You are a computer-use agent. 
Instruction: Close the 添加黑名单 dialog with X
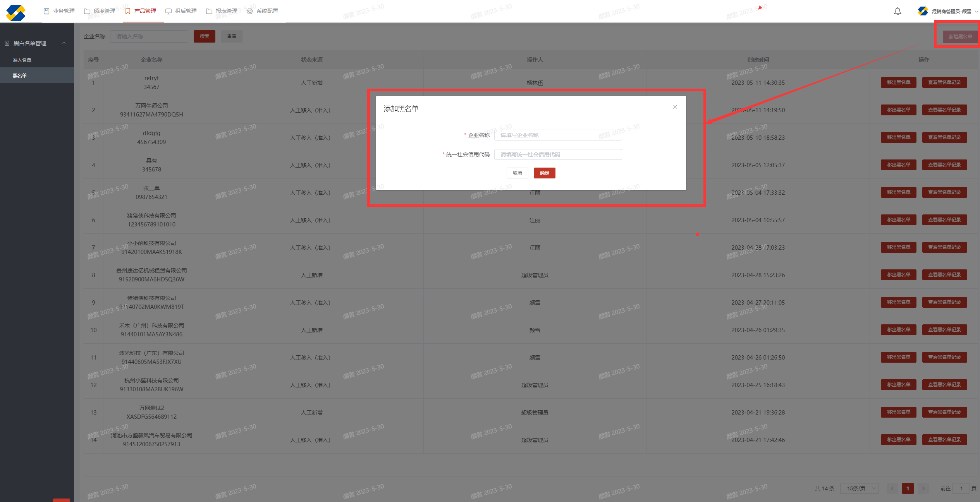click(675, 107)
